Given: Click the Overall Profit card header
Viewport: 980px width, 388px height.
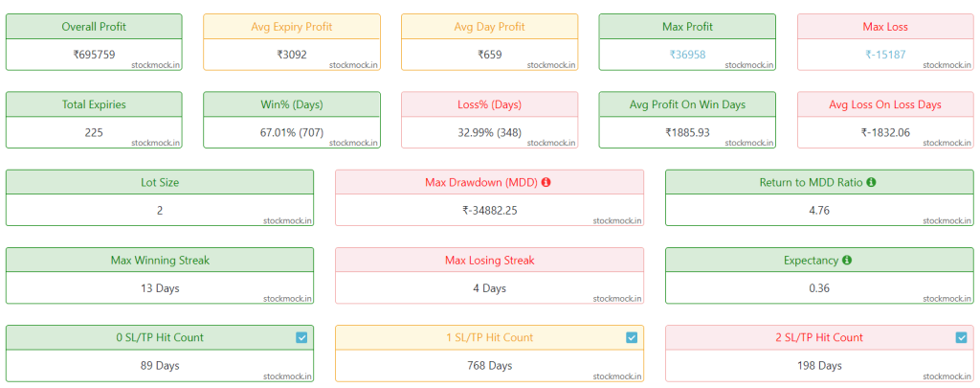Looking at the screenshot, I should pos(94,27).
